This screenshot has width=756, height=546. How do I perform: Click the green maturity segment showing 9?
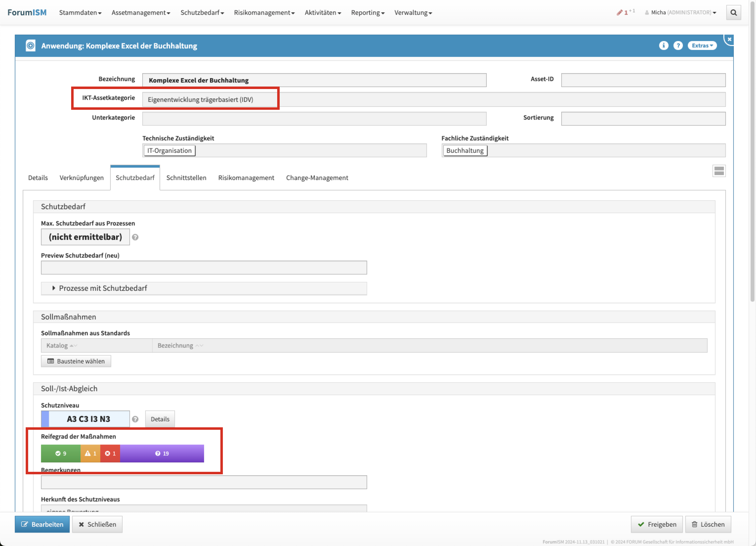click(x=61, y=453)
